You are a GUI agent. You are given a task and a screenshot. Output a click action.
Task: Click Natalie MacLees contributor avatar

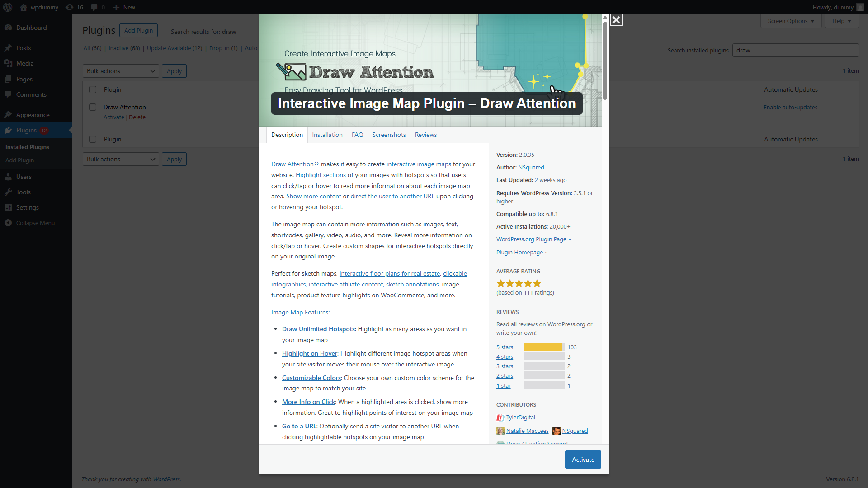coord(500,431)
